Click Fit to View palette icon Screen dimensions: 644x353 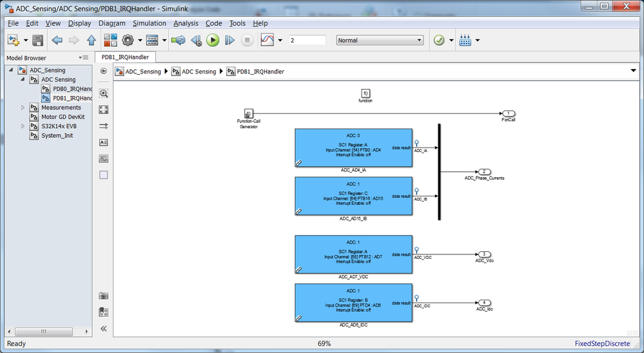(x=104, y=110)
